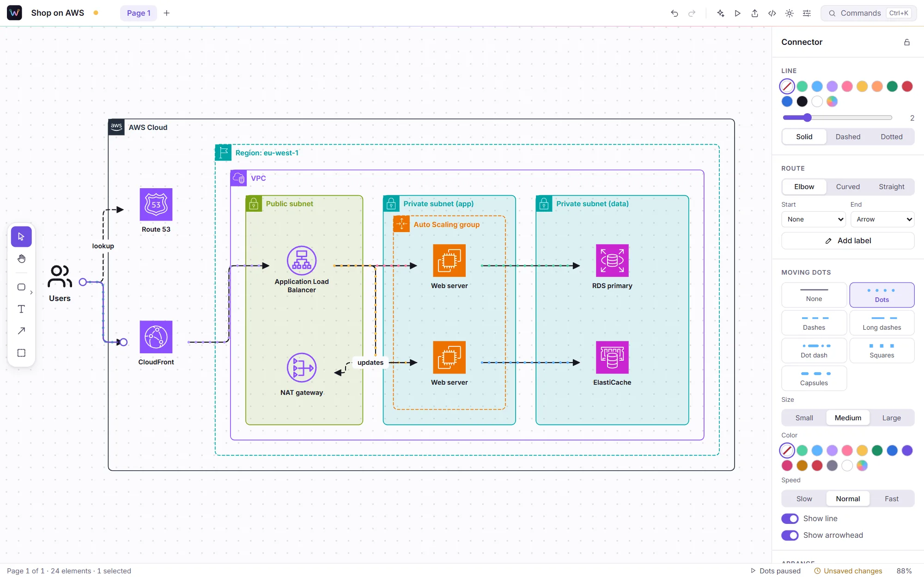
Task: Toggle light/dark theme sun icon
Action: tap(790, 13)
